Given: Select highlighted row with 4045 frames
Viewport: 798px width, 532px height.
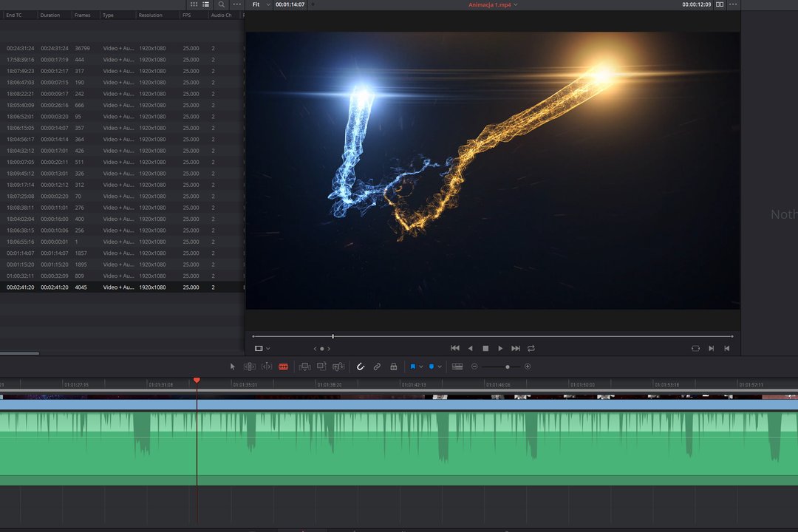Looking at the screenshot, I should point(122,287).
